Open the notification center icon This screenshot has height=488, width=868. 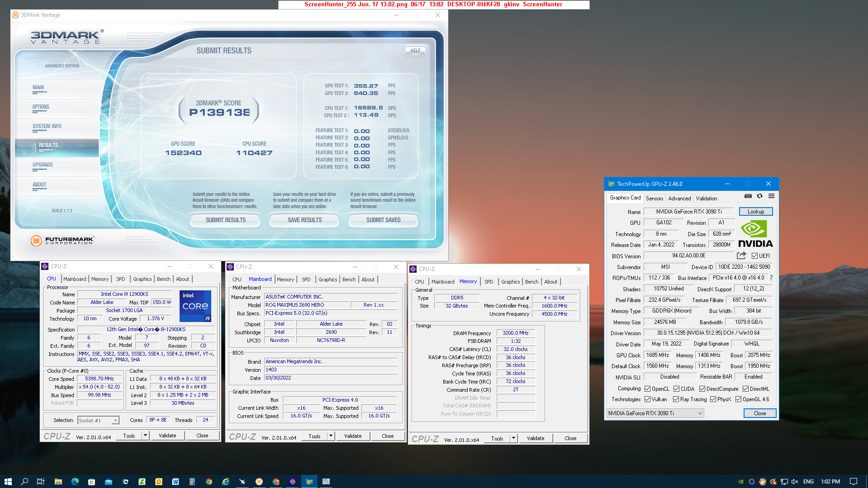click(854, 482)
